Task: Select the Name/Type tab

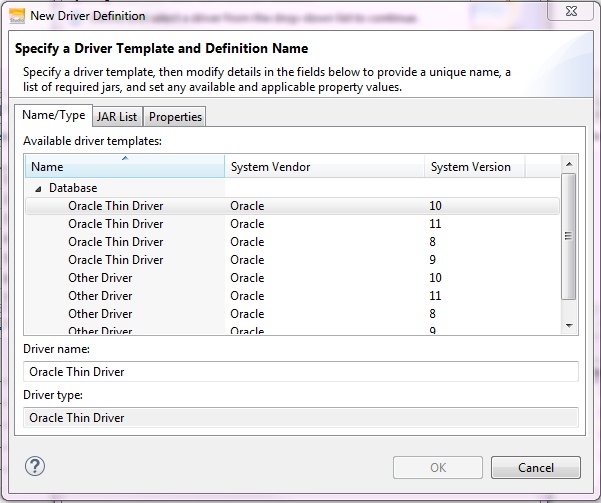Action: tap(54, 116)
